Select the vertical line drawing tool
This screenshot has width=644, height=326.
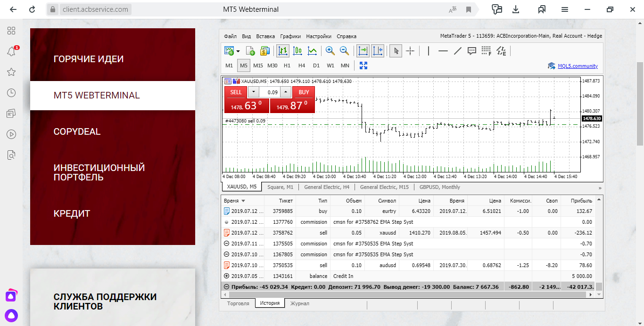[429, 50]
